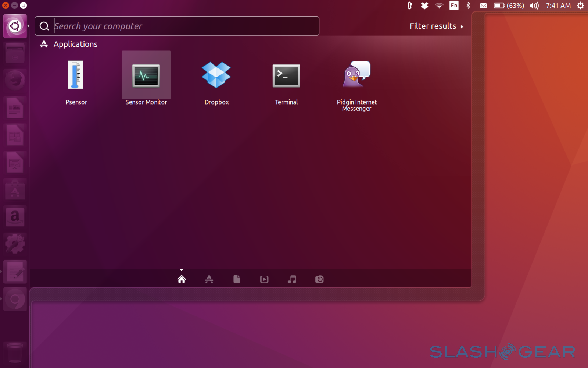The width and height of the screenshot is (588, 368).
Task: Open the battery indicator menu
Action: 509,6
